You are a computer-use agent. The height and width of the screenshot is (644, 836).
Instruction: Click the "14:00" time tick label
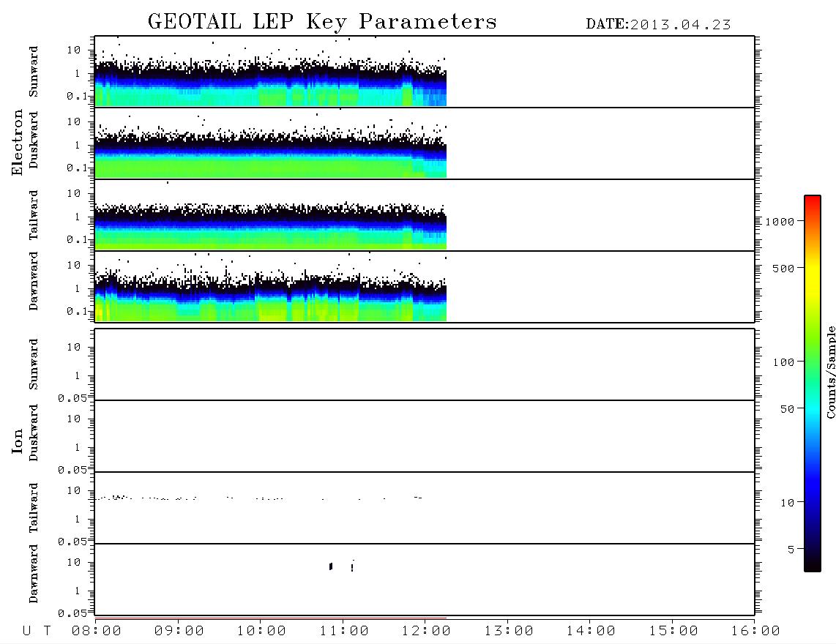point(591,632)
